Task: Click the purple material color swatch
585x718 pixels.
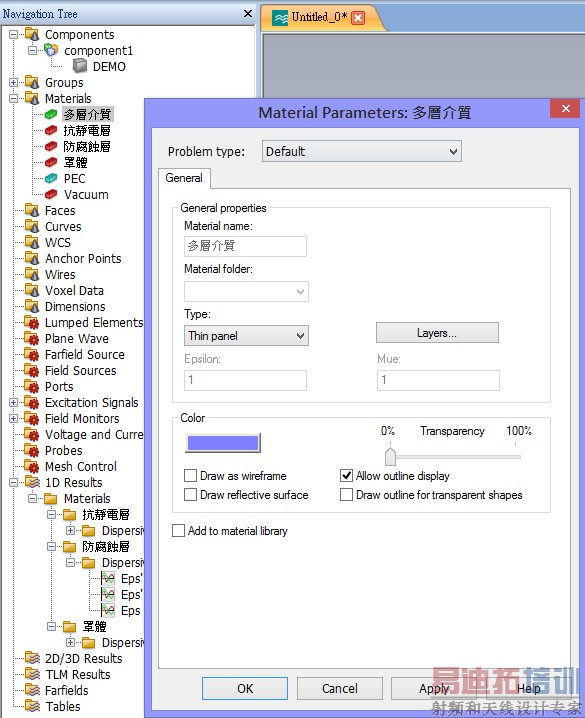Action: [223, 443]
